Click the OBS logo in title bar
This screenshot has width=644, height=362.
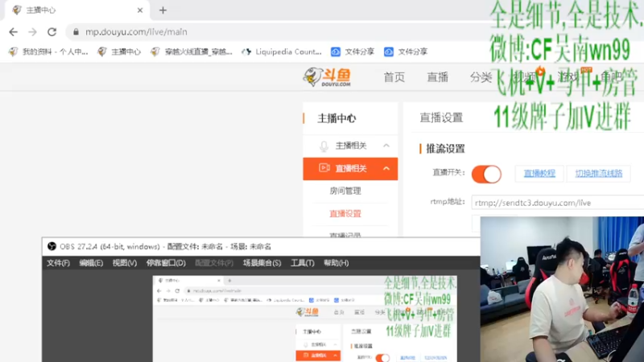click(52, 246)
